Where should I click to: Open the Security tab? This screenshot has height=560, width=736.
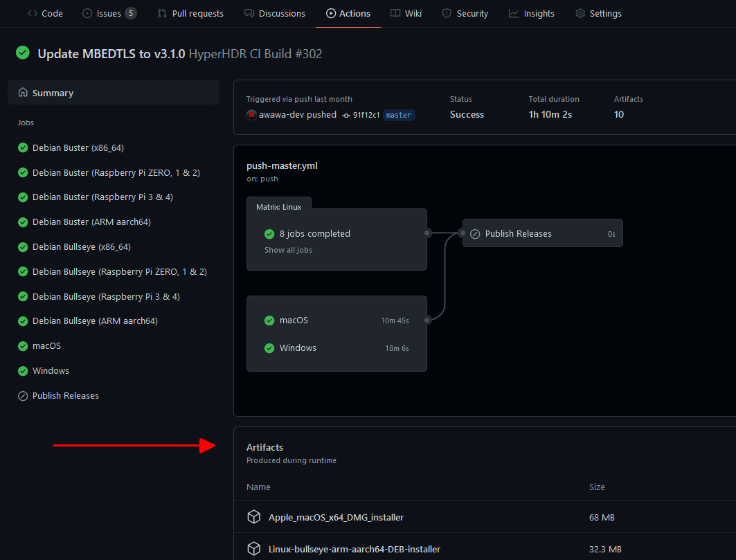point(465,14)
